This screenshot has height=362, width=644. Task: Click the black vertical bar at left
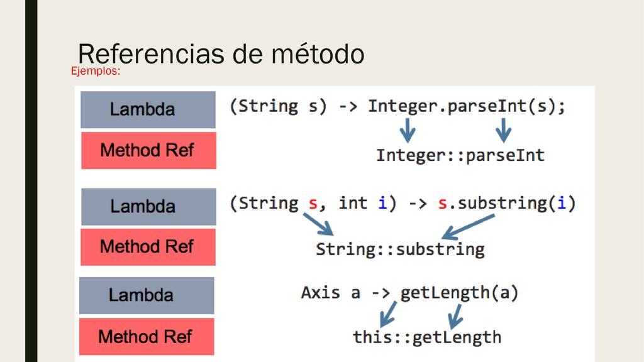pyautogui.click(x=31, y=181)
